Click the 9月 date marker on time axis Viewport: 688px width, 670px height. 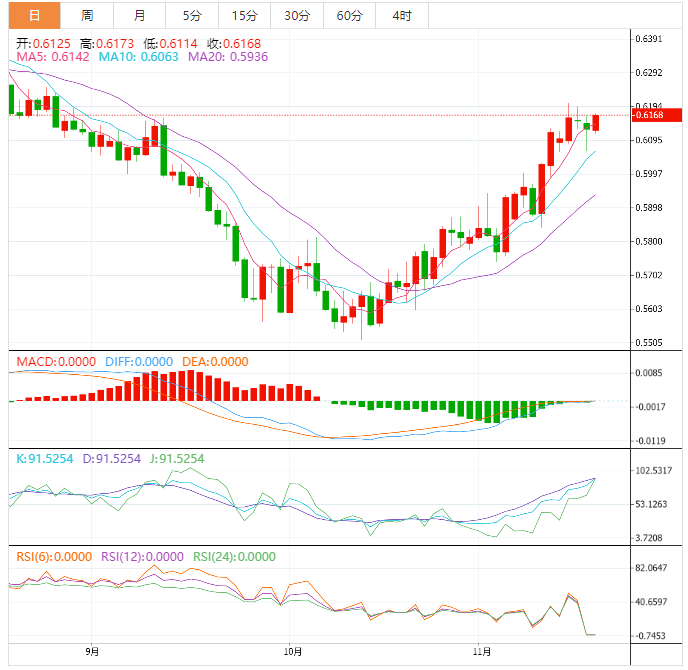(92, 652)
